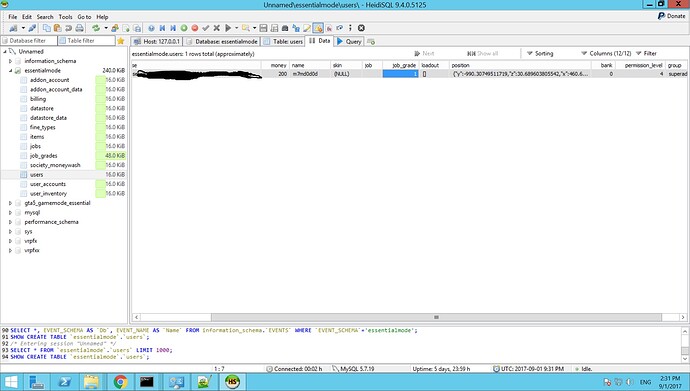
Task: Expand the information_schema database node
Action: pyautogui.click(x=11, y=61)
